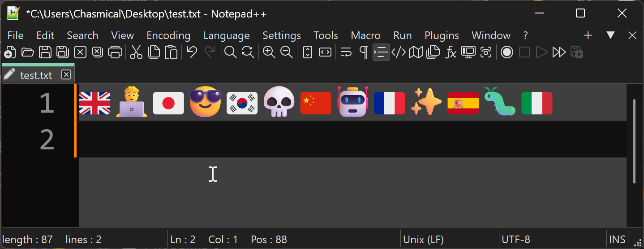644x249 pixels.
Task: Click line number 1 in the margin
Action: click(47, 103)
